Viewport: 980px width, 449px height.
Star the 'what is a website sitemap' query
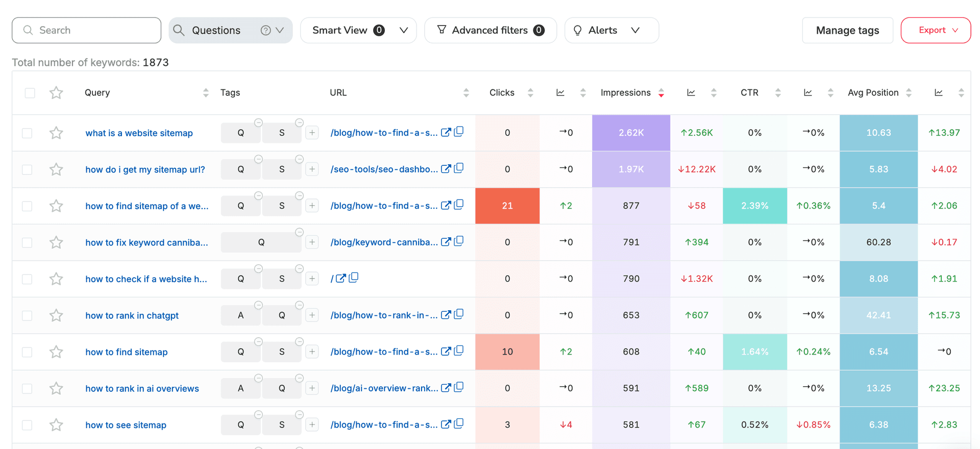click(x=56, y=133)
